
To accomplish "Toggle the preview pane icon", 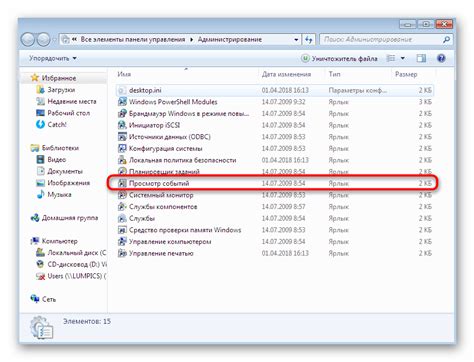I will 421,58.
